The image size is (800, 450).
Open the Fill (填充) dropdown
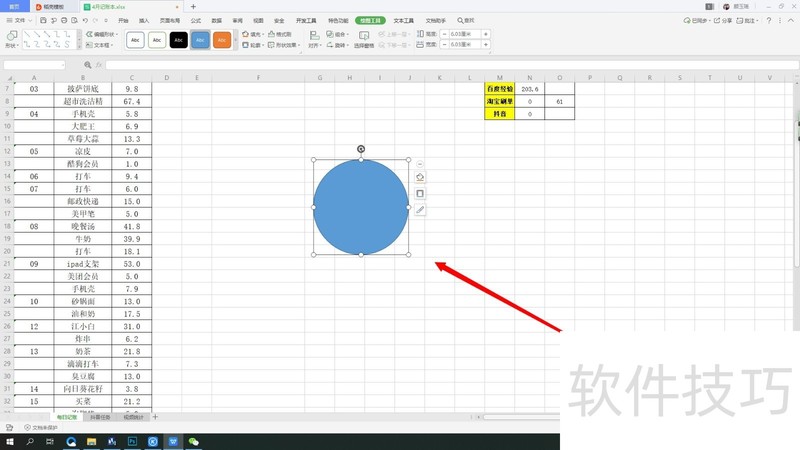253,34
